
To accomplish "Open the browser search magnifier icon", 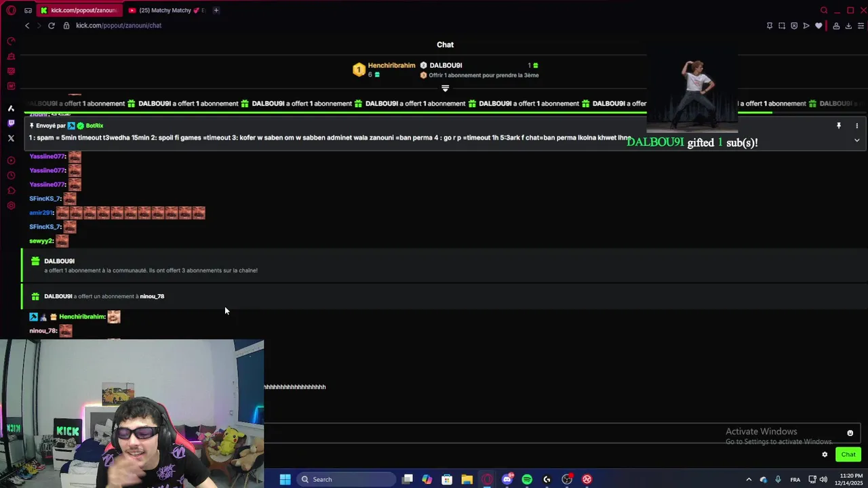I will coord(824,10).
